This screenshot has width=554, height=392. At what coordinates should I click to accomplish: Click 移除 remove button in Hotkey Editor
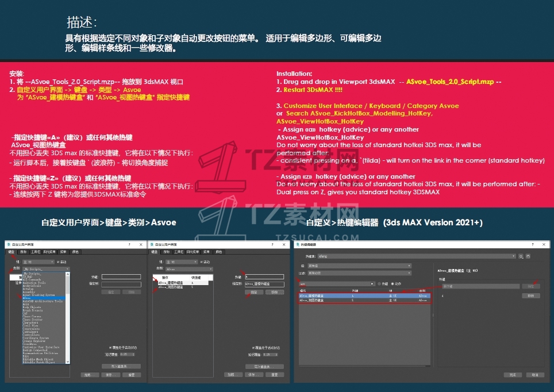[531, 295]
